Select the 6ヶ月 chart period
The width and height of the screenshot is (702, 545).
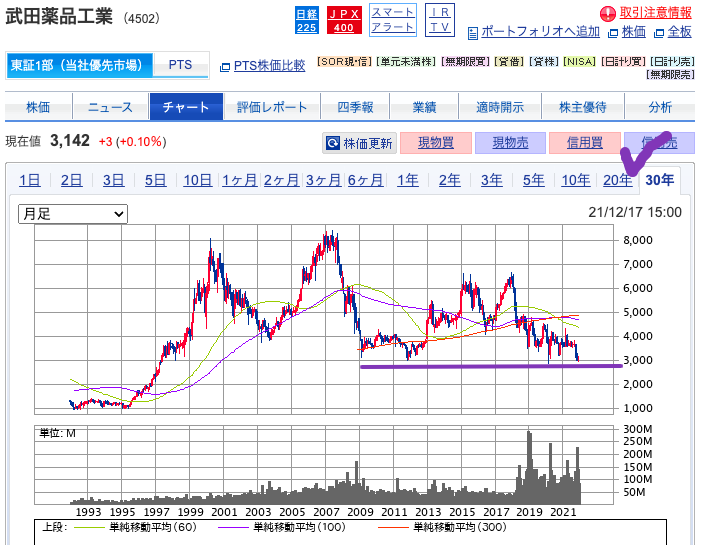tap(365, 180)
